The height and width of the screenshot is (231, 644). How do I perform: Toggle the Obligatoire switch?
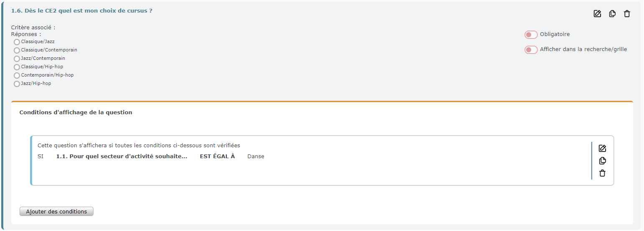[531, 35]
